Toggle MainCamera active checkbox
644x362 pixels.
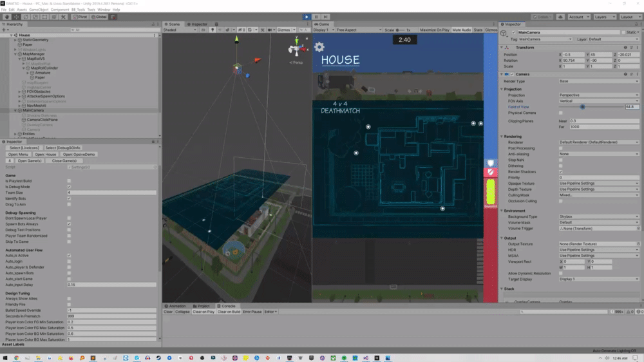click(x=513, y=32)
